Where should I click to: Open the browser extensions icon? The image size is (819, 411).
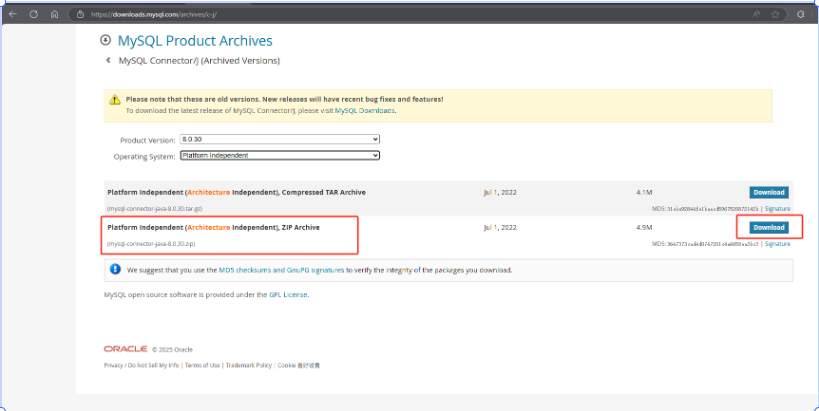pyautogui.click(x=801, y=15)
